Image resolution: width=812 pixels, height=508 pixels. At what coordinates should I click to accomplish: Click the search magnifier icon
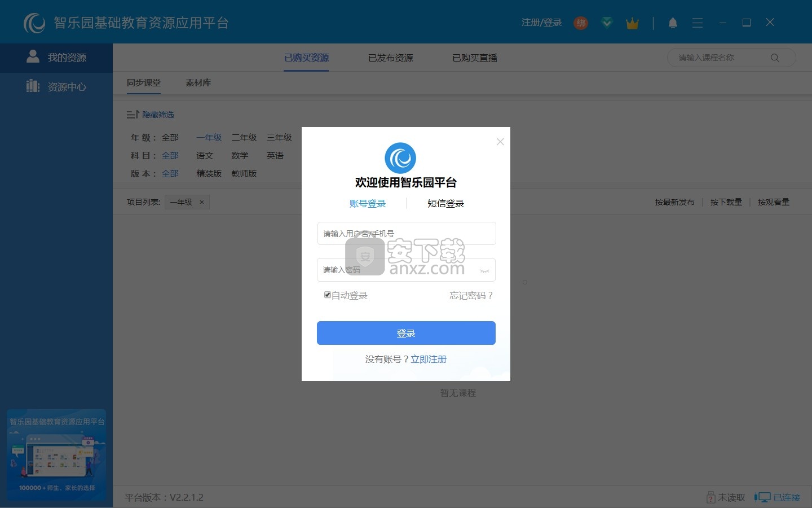pos(775,58)
